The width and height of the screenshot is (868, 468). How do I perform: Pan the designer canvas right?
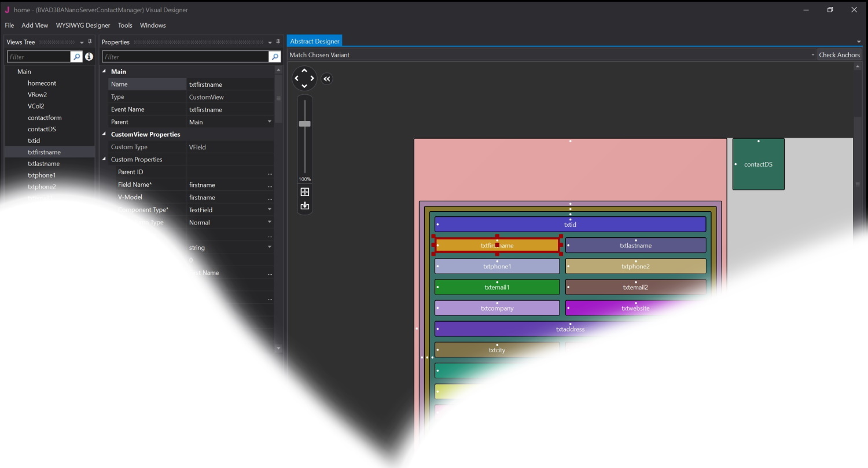pos(312,79)
